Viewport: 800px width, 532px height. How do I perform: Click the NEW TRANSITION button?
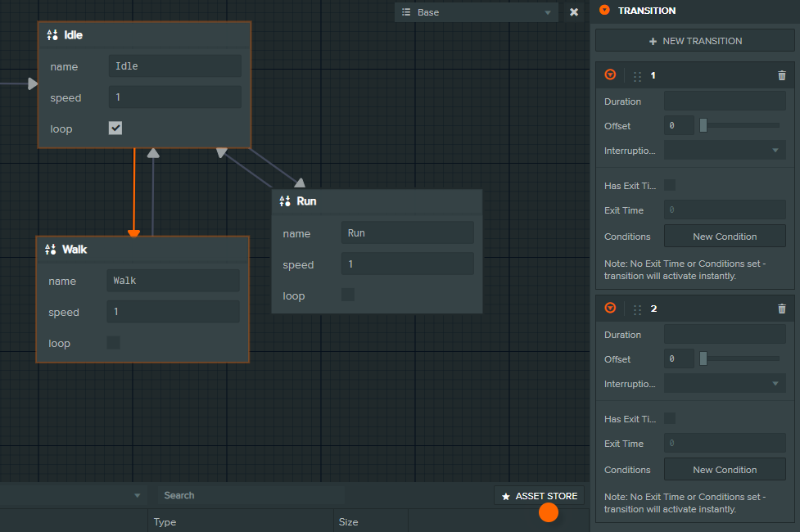[694, 41]
